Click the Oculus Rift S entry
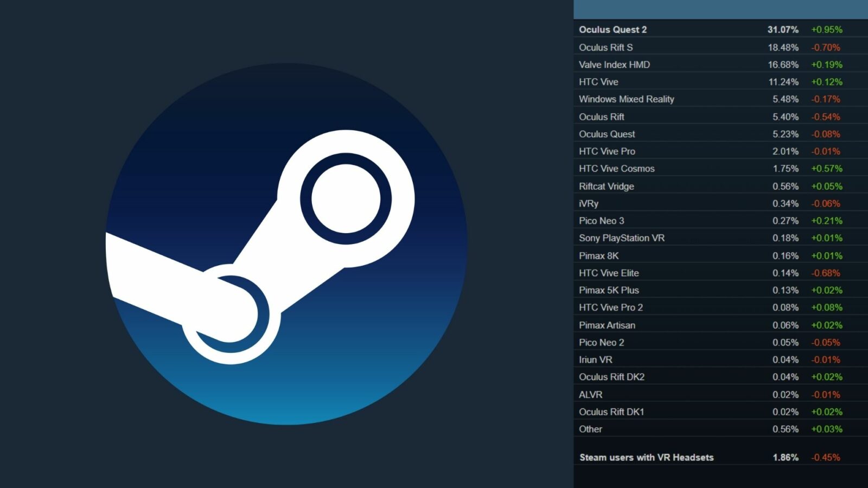 (605, 47)
